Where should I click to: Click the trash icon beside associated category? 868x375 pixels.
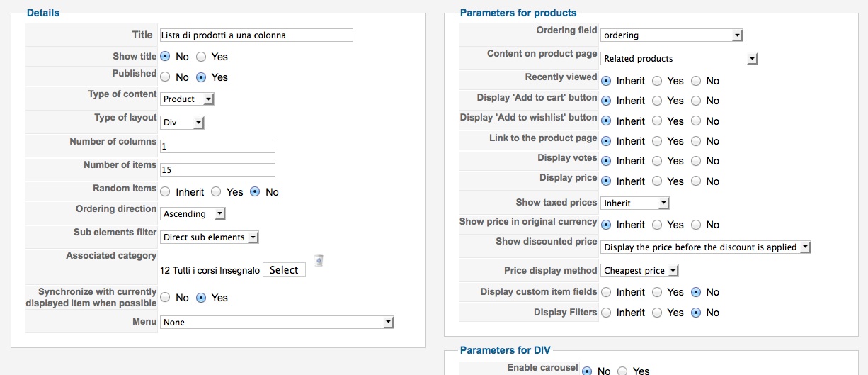pyautogui.click(x=319, y=261)
